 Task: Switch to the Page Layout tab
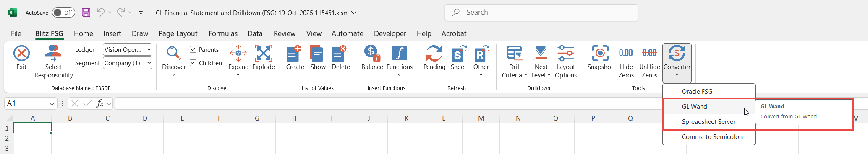click(x=178, y=33)
